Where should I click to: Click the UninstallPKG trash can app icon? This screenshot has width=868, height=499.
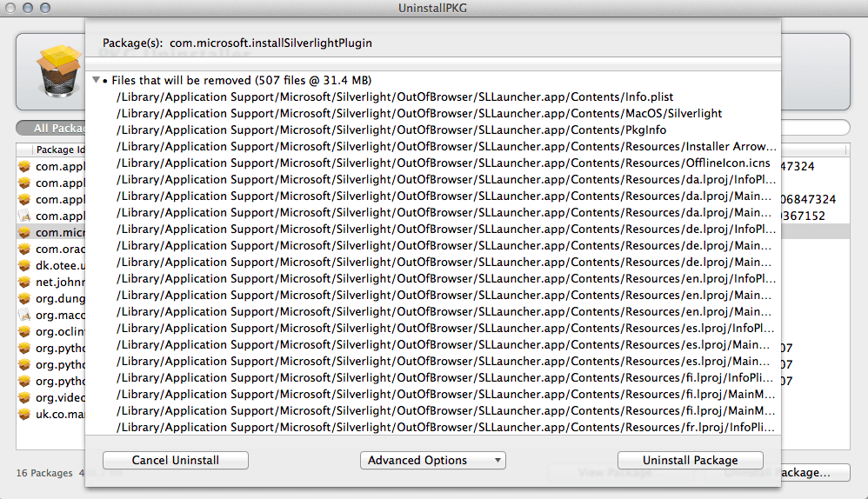pos(58,72)
